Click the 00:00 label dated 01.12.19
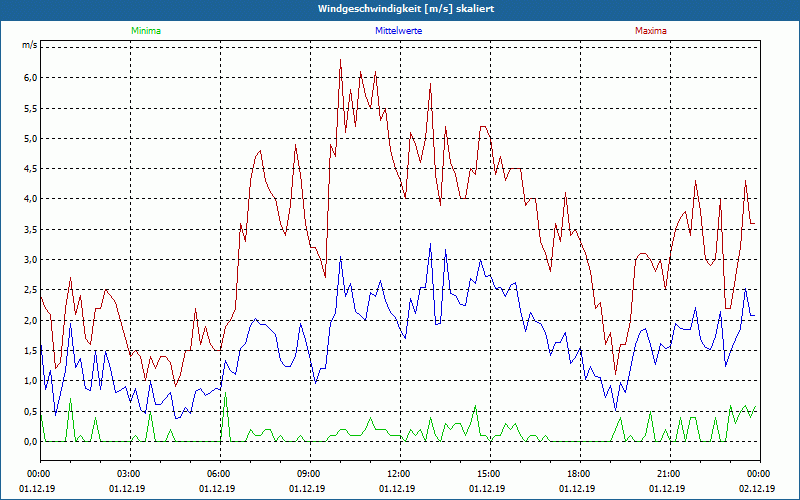800x500 pixels. [x=40, y=474]
